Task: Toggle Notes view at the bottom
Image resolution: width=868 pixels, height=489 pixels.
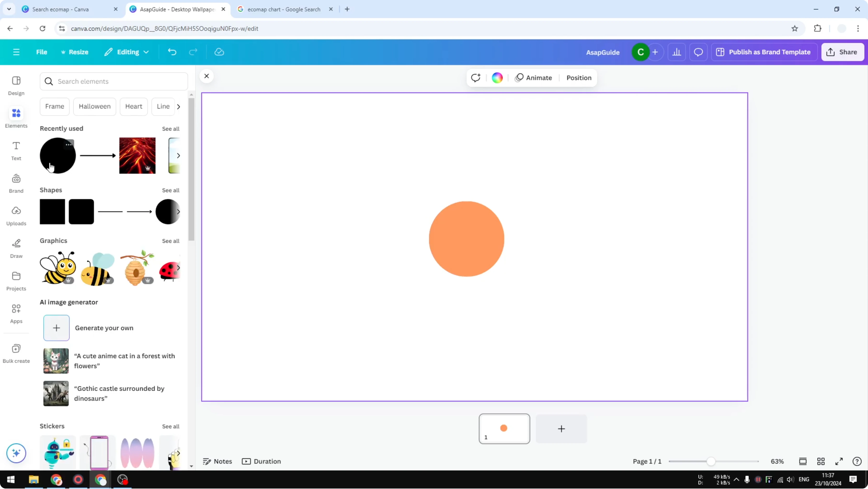Action: pyautogui.click(x=217, y=461)
